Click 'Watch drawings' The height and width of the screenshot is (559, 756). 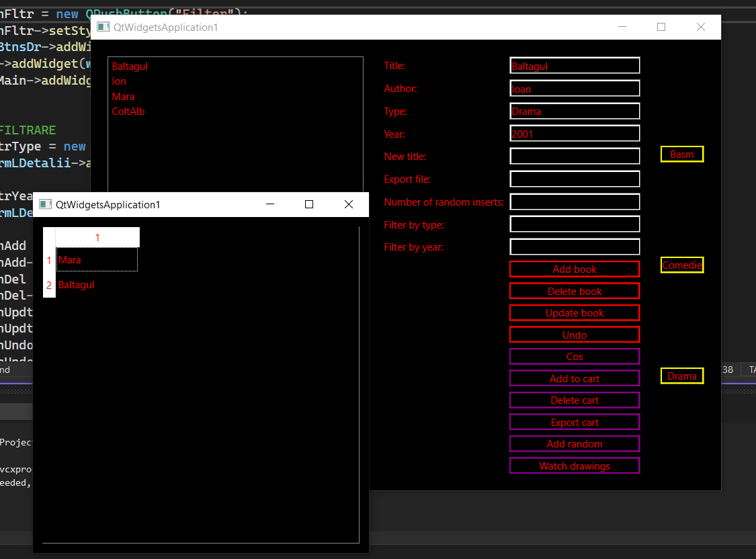coord(575,466)
